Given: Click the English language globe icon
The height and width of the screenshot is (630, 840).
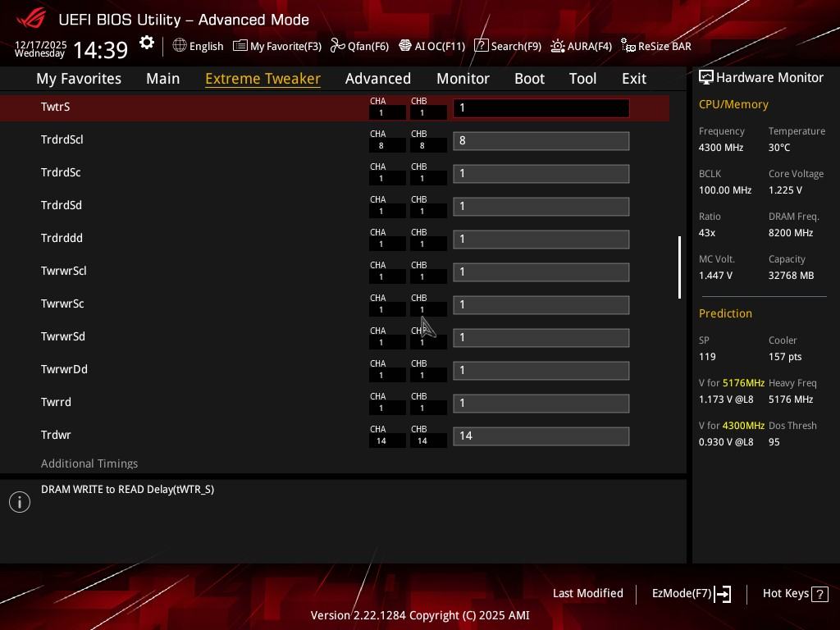Looking at the screenshot, I should (x=180, y=46).
